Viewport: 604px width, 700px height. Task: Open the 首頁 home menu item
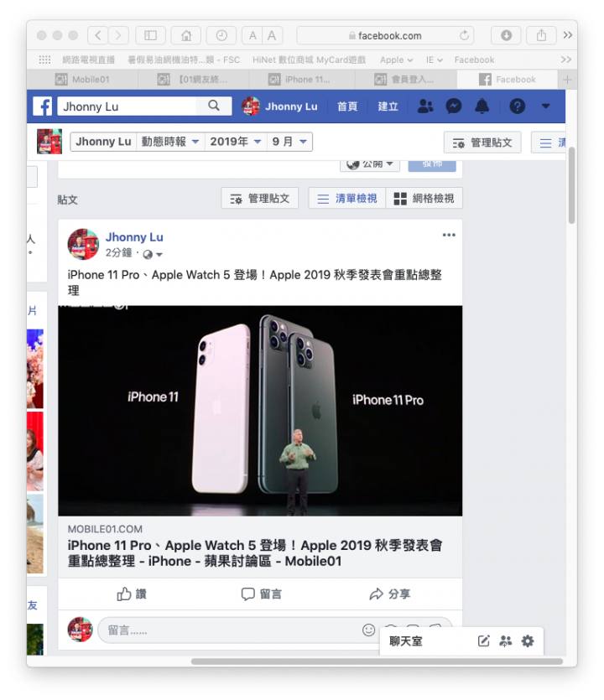(x=347, y=106)
